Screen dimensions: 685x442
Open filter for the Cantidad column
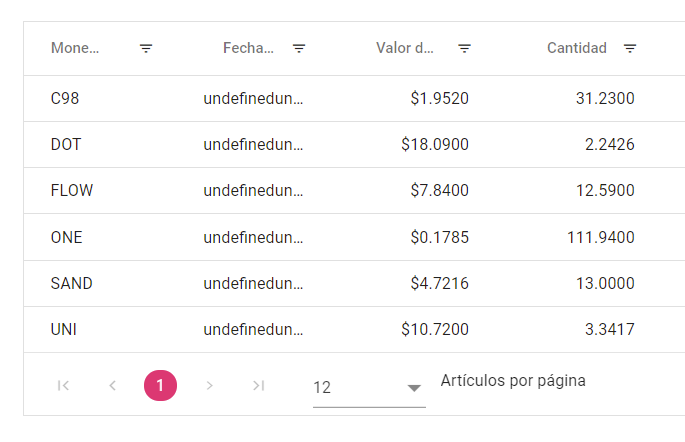click(x=630, y=48)
